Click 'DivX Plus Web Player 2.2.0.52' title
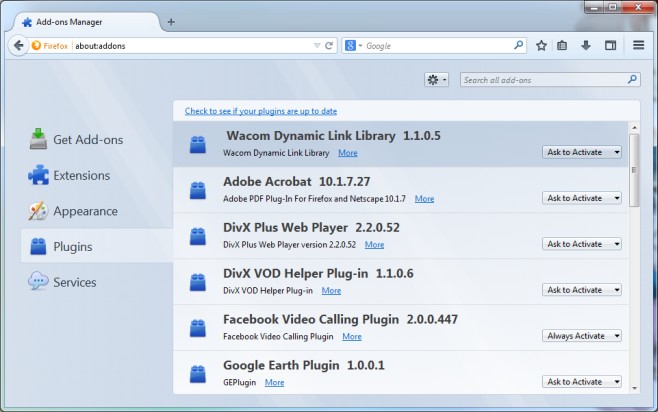The image size is (658, 412). coord(311,227)
